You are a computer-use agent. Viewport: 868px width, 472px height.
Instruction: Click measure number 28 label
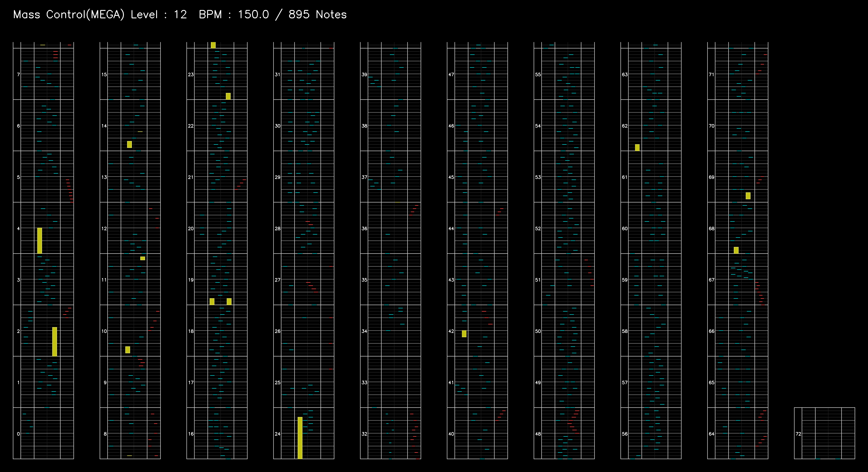click(x=278, y=228)
